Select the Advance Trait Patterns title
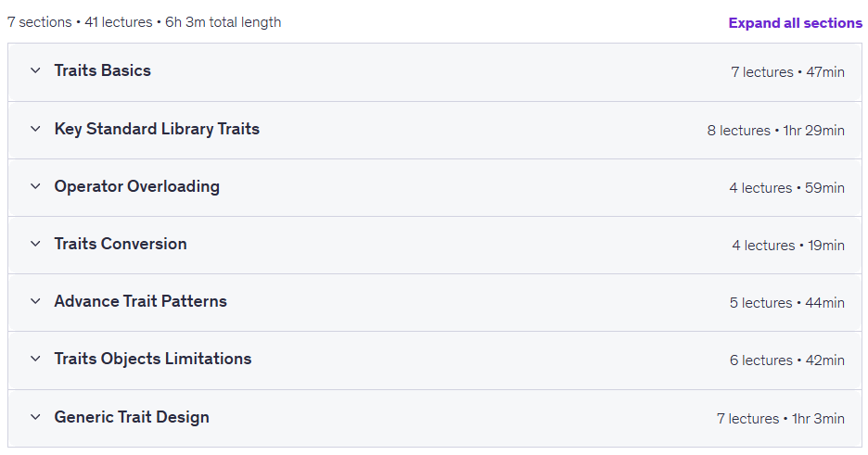 pos(141,301)
